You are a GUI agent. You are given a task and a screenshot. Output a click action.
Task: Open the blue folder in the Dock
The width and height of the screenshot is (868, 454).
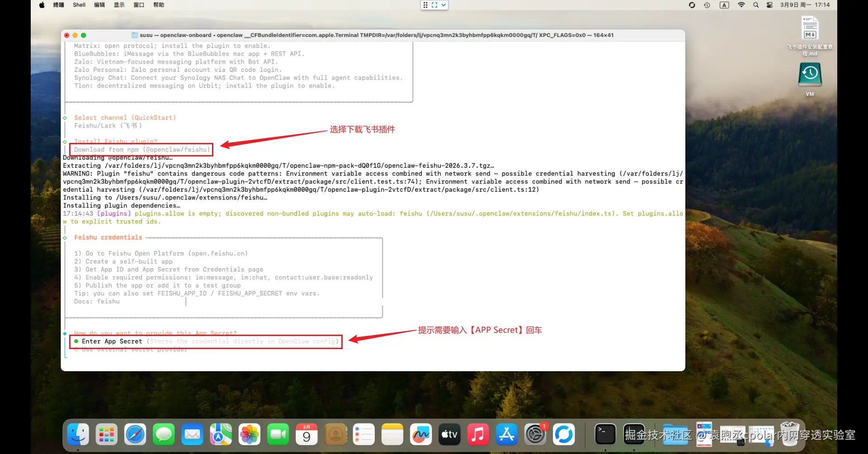[x=675, y=435]
